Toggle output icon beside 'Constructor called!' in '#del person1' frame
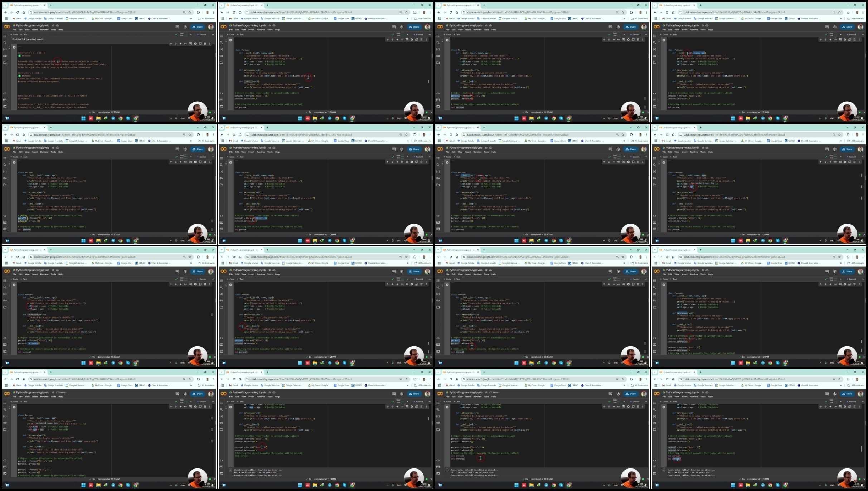 pos(231,470)
